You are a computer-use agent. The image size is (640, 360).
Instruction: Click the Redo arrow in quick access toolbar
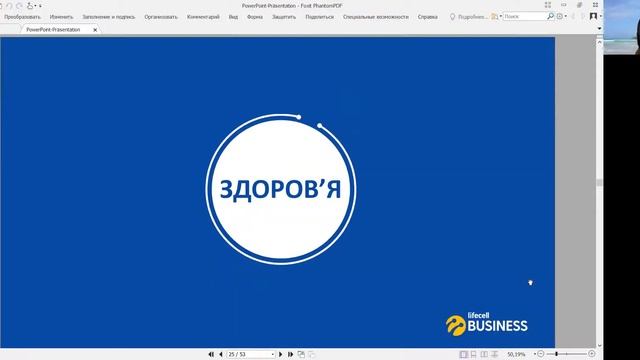pos(19,6)
